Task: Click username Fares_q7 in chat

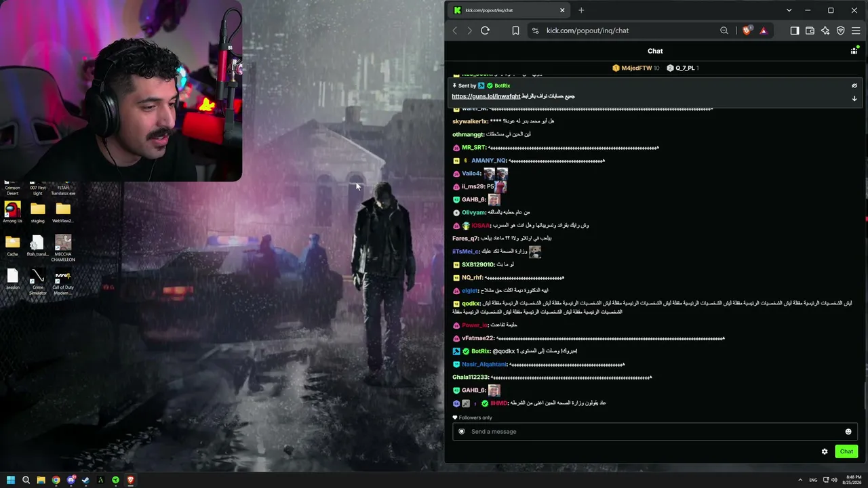Action: (x=465, y=239)
